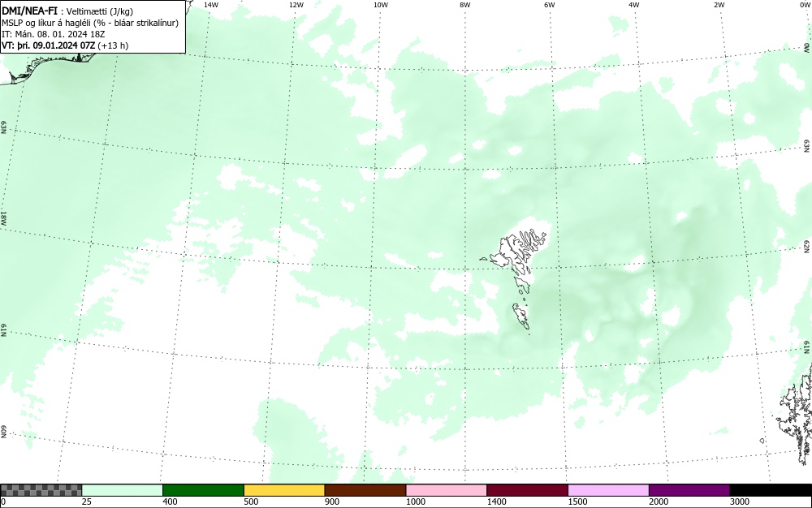Select the legend value 500
The image size is (812, 508).
coord(251,502)
